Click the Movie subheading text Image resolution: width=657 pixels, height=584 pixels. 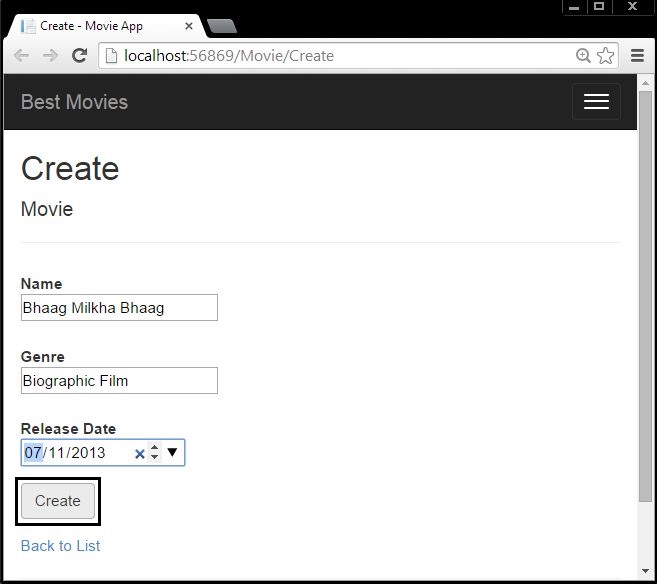tap(47, 209)
